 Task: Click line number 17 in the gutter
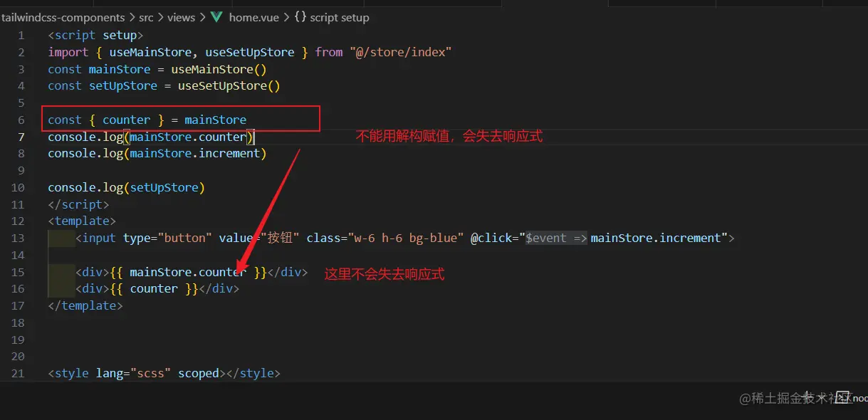18,305
